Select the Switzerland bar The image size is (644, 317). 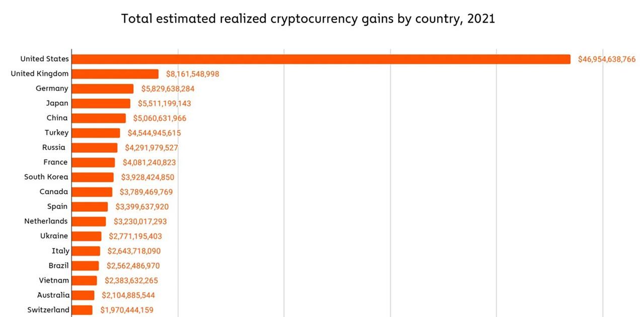pyautogui.click(x=83, y=310)
